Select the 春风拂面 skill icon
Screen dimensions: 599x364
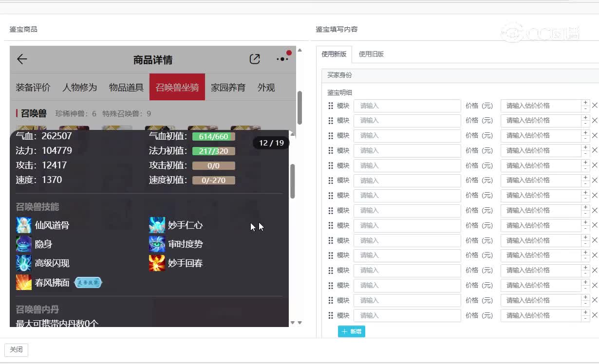point(24,282)
